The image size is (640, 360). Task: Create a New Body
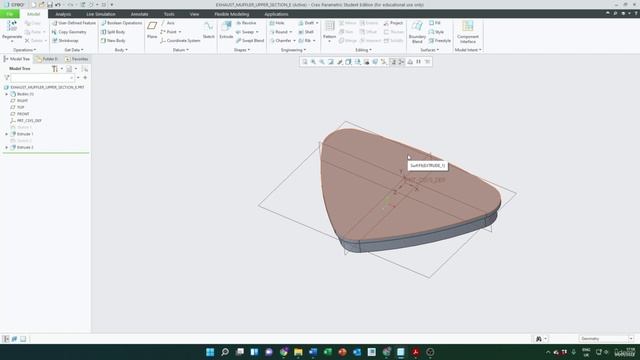pos(113,41)
